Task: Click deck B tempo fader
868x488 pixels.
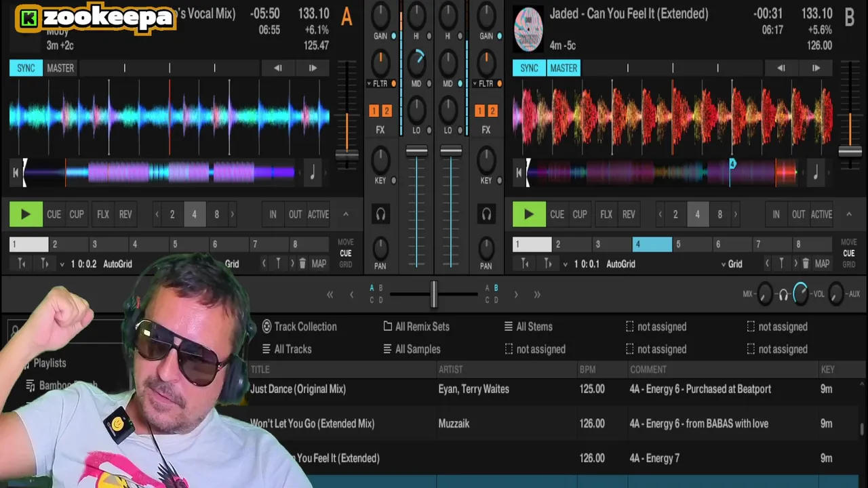Action: click(850, 152)
